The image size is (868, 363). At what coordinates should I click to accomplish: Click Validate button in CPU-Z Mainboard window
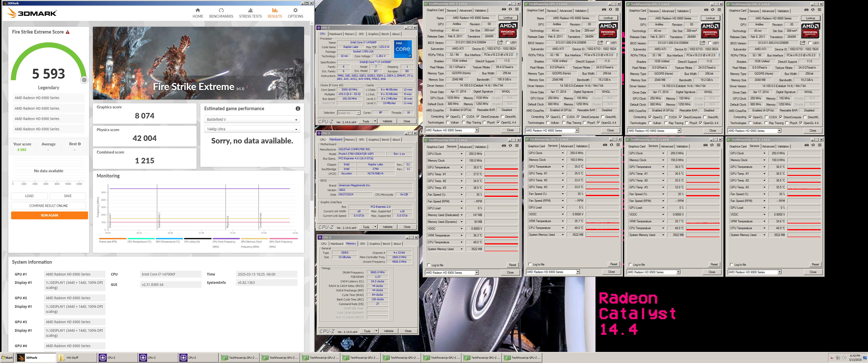(388, 227)
